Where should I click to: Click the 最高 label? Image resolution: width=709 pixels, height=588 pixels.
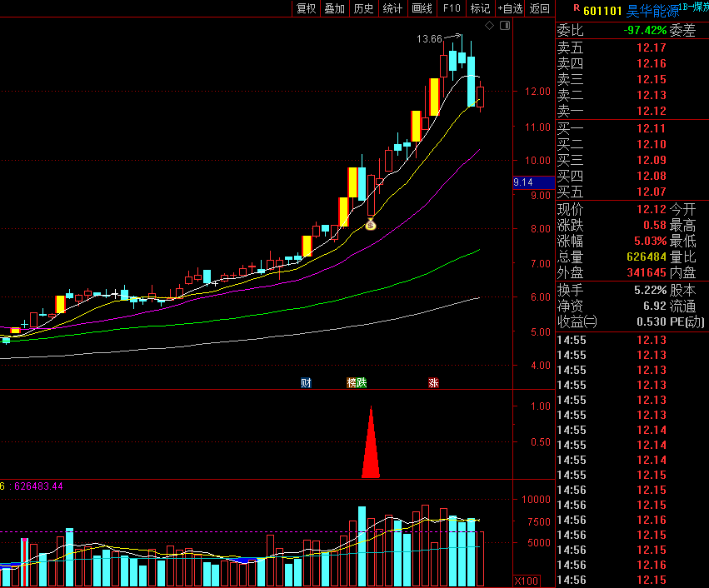[682, 225]
